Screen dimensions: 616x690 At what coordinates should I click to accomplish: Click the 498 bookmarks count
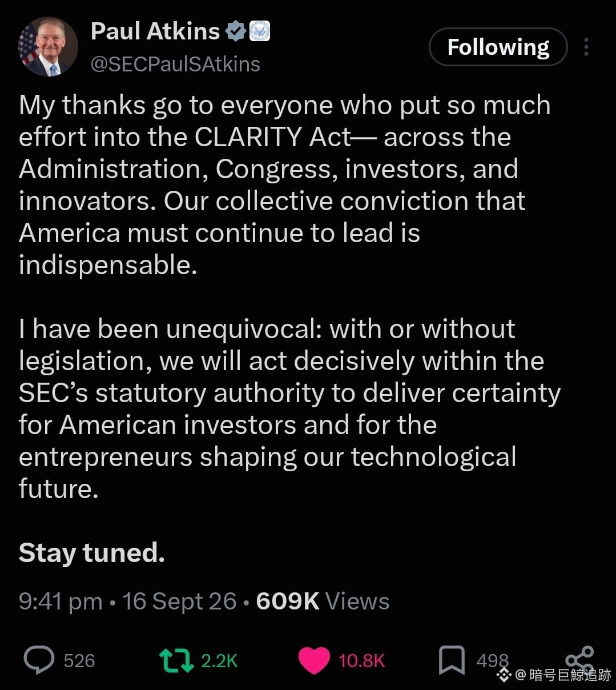[492, 661]
